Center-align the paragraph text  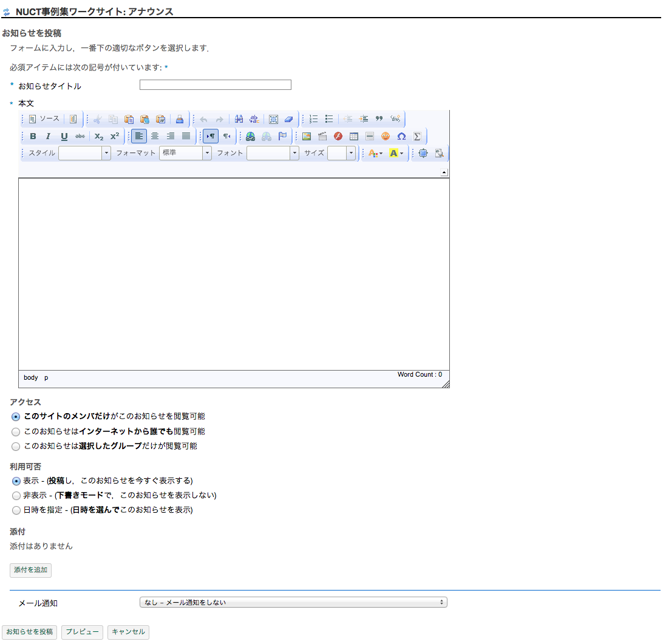[x=155, y=136]
